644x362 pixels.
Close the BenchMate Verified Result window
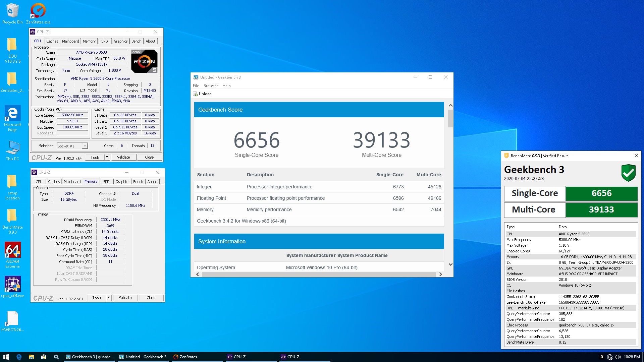click(636, 156)
